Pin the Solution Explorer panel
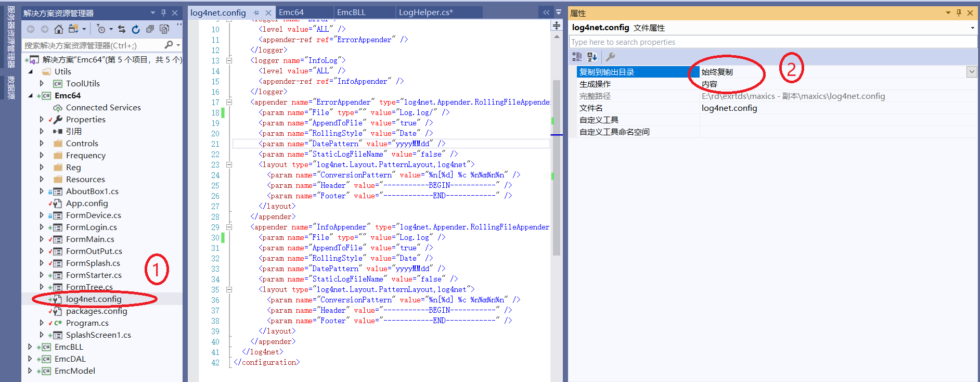This screenshot has height=382, width=980. 163,12
